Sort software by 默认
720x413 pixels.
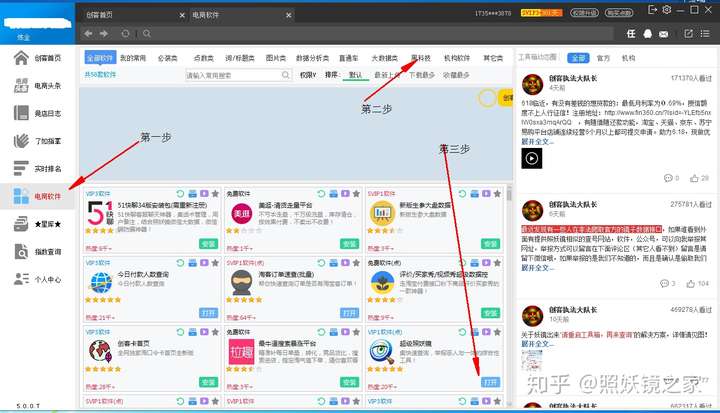pos(355,75)
